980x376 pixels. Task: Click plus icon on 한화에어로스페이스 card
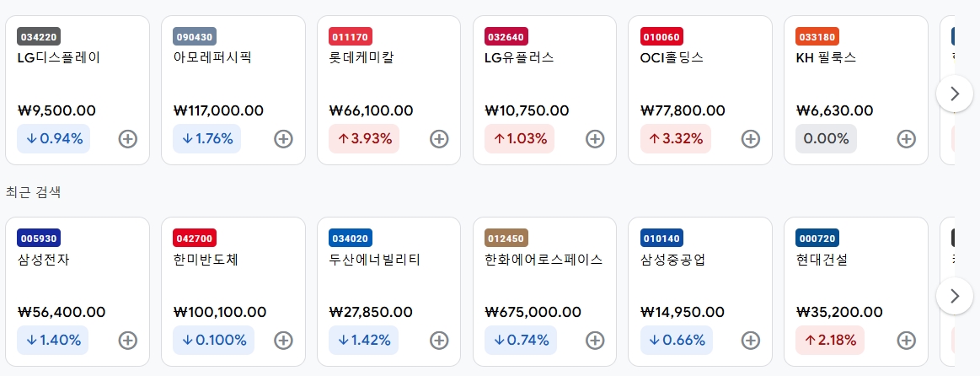click(x=595, y=341)
